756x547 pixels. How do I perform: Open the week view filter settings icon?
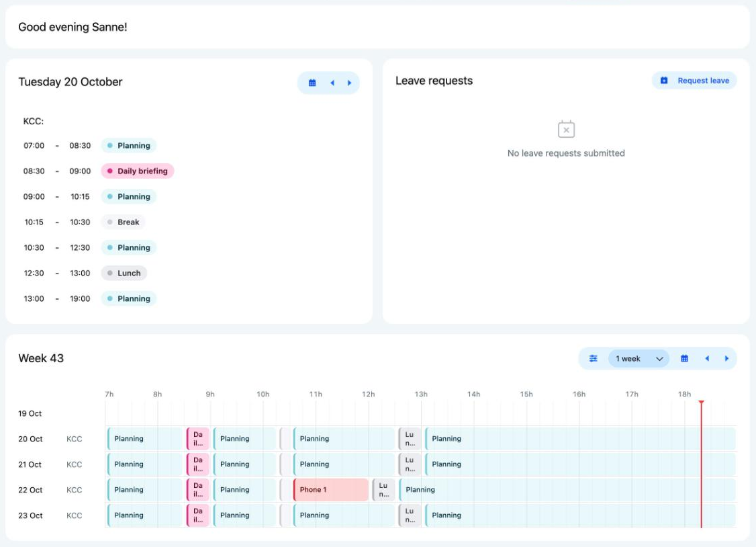coord(593,358)
